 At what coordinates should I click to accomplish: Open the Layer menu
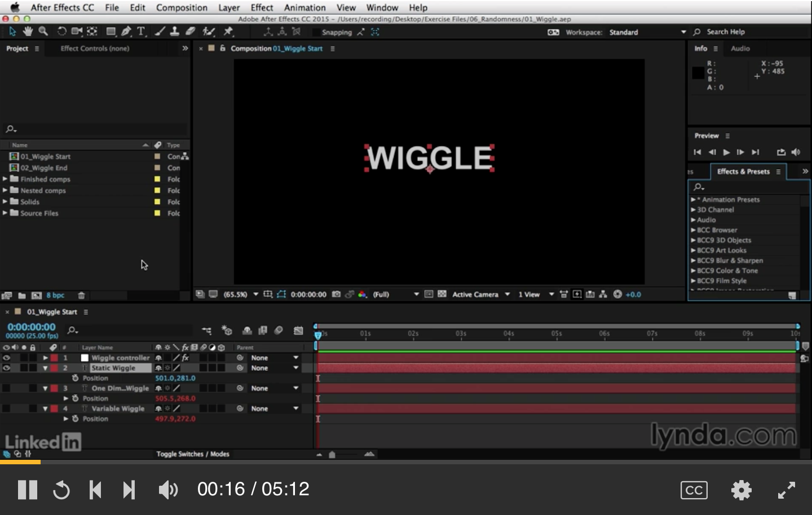[x=229, y=7]
